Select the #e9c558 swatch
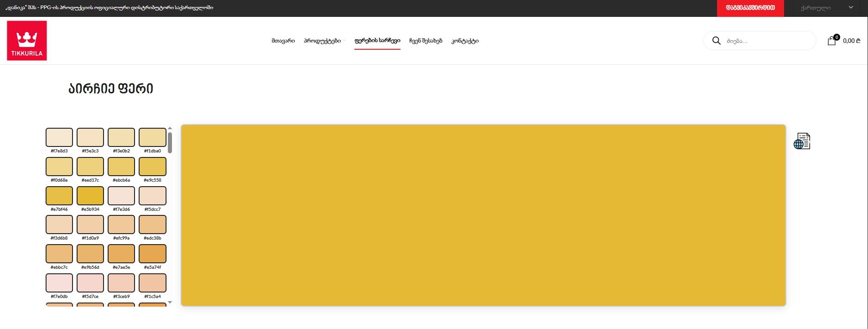 point(152,167)
